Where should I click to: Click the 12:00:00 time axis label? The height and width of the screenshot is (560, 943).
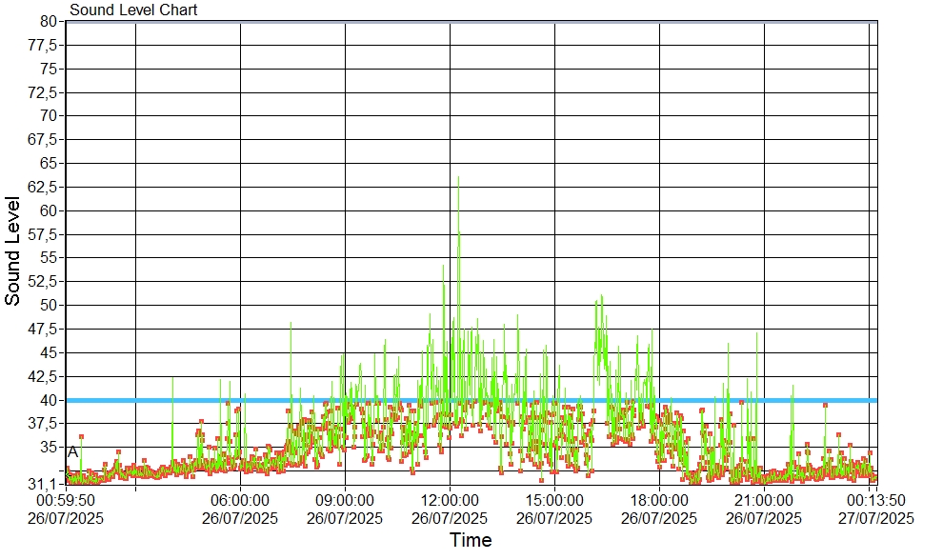tap(450, 500)
